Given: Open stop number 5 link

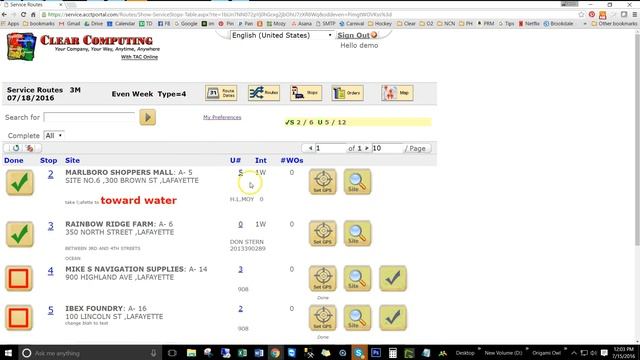Looking at the screenshot, I should [51, 310].
